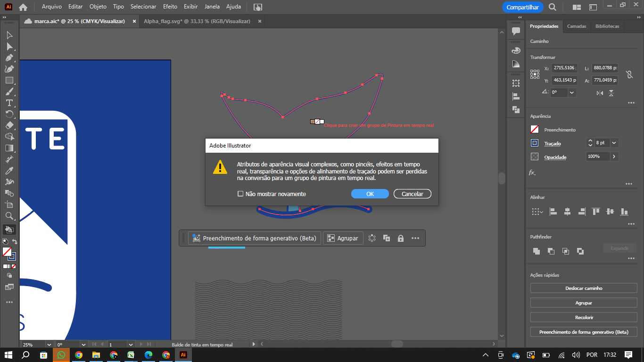The height and width of the screenshot is (362, 644).
Task: Toggle lock icon in contextual task bar
Action: [x=401, y=238]
